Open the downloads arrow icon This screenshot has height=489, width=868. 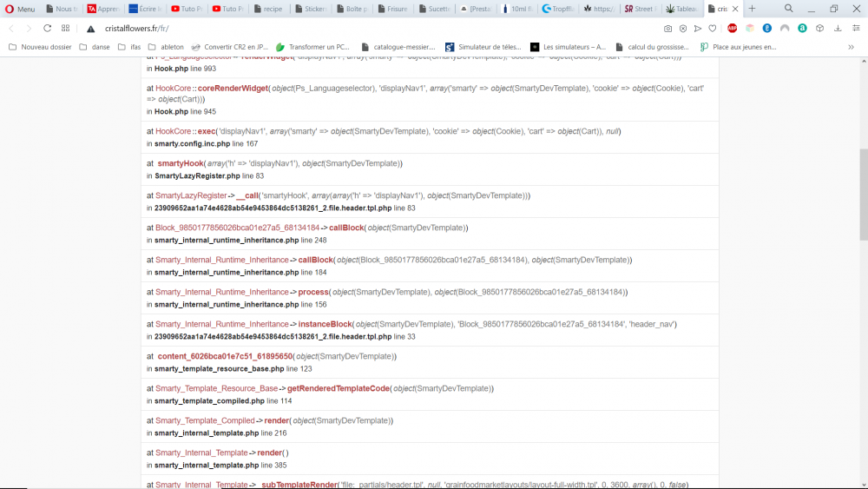(838, 29)
